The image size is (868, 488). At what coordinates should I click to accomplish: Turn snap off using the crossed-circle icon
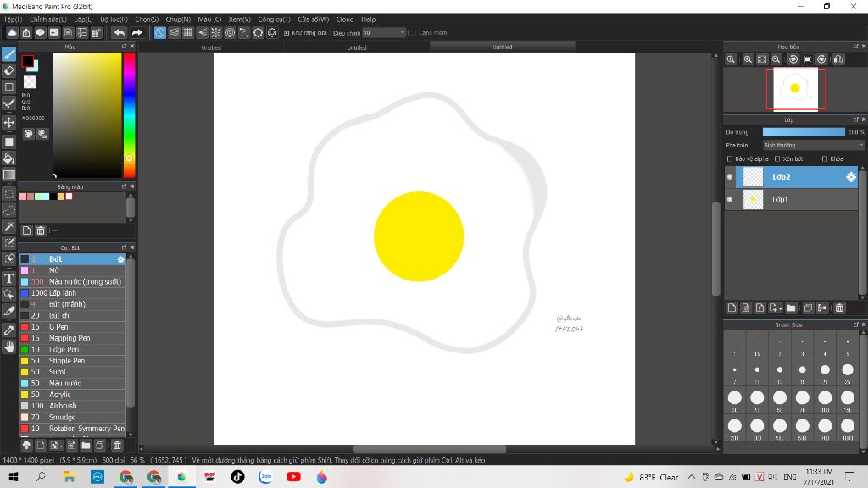click(159, 33)
